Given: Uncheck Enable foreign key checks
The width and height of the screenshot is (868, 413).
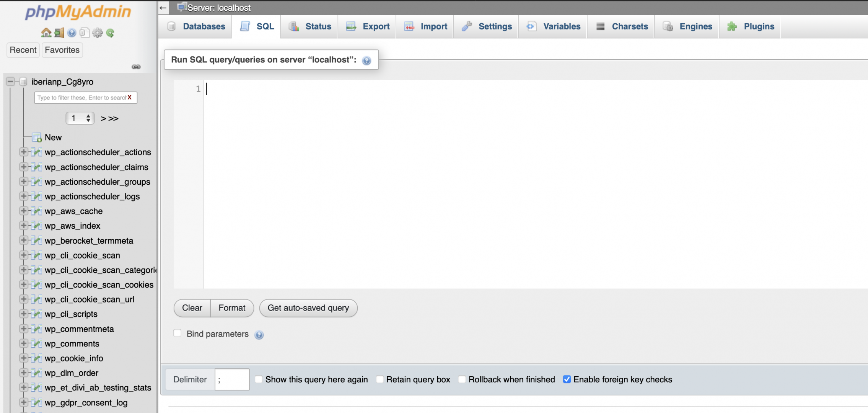Looking at the screenshot, I should (567, 379).
